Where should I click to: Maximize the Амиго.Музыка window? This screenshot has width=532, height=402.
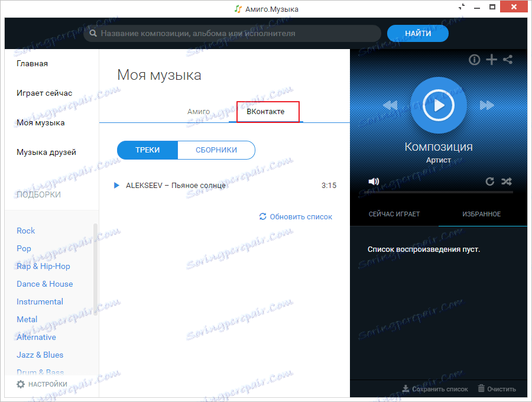pyautogui.click(x=492, y=7)
